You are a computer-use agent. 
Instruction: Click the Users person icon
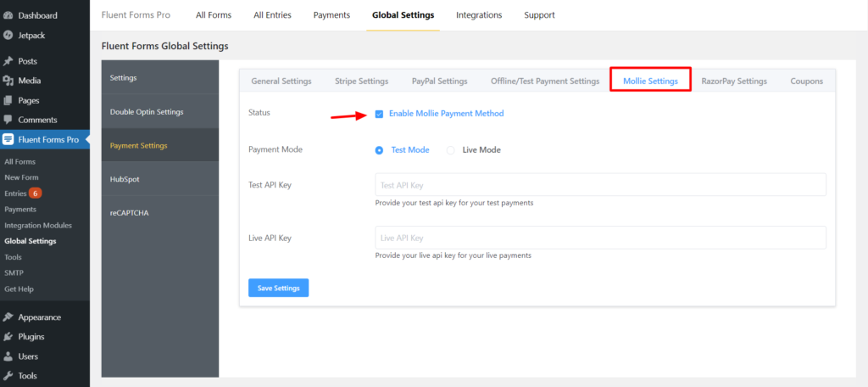[x=8, y=356]
